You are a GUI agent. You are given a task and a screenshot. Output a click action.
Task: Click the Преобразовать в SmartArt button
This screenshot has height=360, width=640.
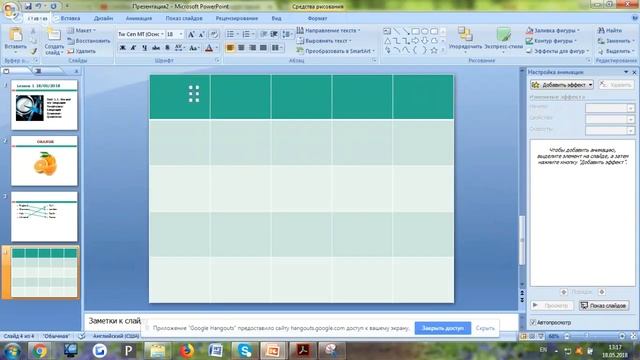pyautogui.click(x=336, y=51)
